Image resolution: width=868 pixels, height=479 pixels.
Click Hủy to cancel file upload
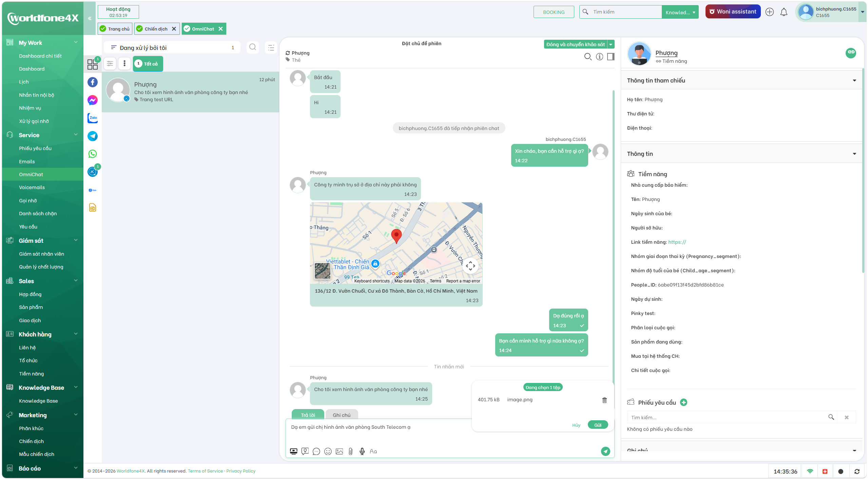tap(576, 425)
